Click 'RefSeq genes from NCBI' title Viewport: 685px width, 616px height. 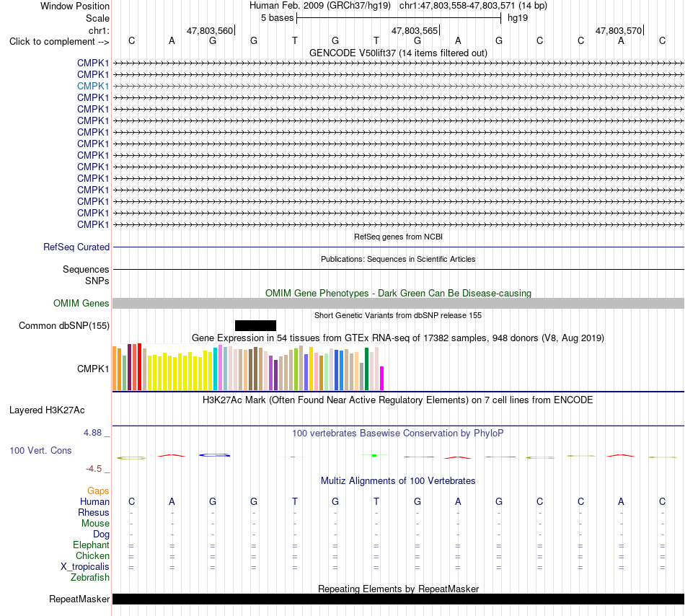click(398, 237)
